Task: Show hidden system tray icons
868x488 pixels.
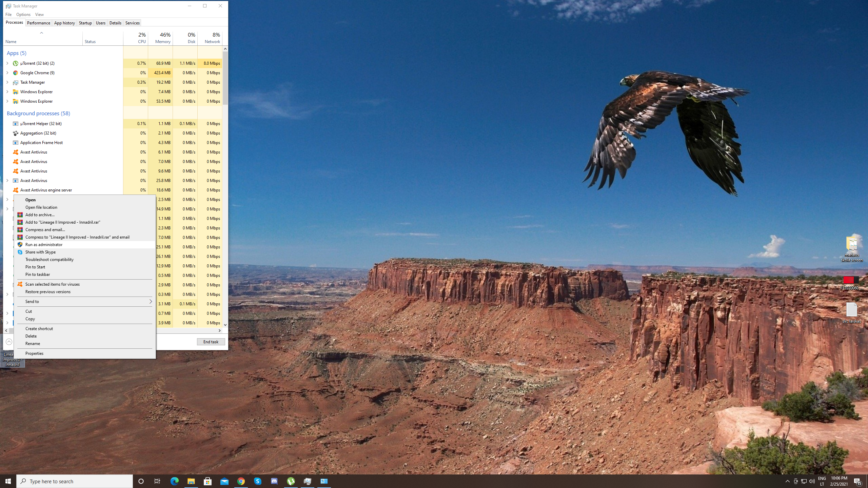Action: (787, 481)
